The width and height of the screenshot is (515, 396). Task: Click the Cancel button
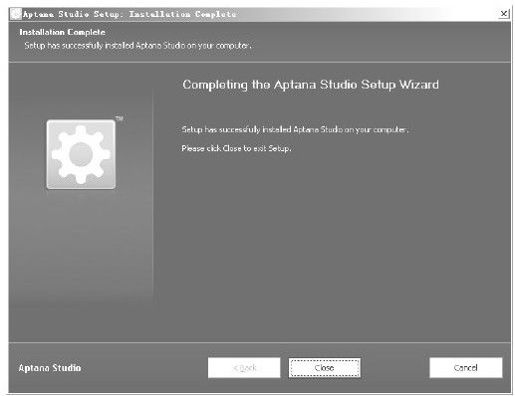[x=466, y=368]
